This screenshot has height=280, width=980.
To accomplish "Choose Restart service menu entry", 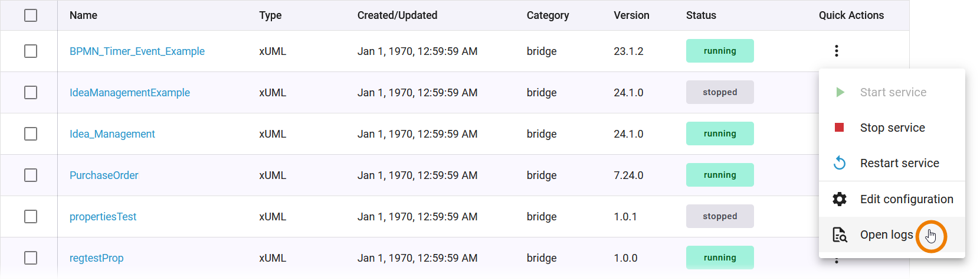I will [x=899, y=163].
